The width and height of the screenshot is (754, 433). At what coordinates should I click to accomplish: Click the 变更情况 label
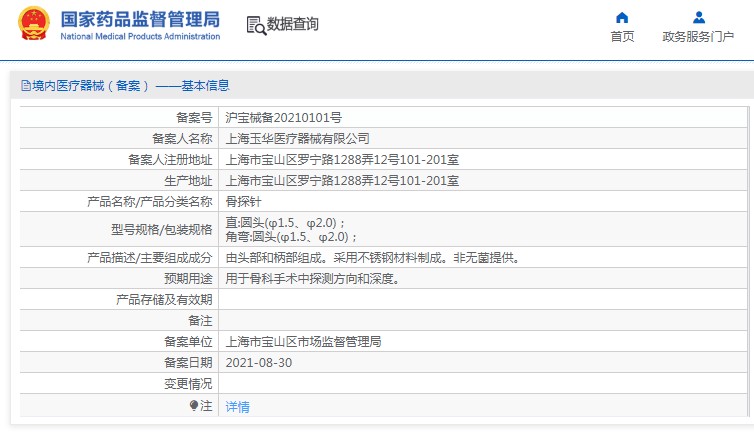pyautogui.click(x=188, y=384)
